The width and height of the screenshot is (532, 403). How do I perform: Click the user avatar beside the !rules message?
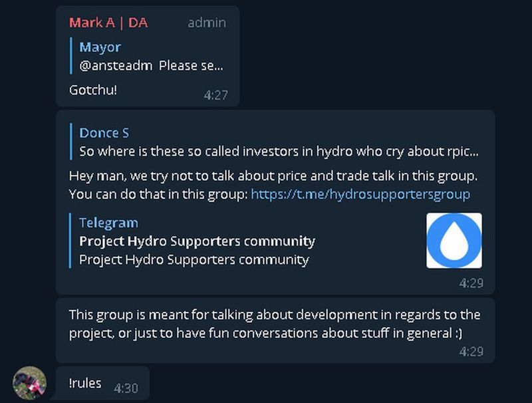29,384
